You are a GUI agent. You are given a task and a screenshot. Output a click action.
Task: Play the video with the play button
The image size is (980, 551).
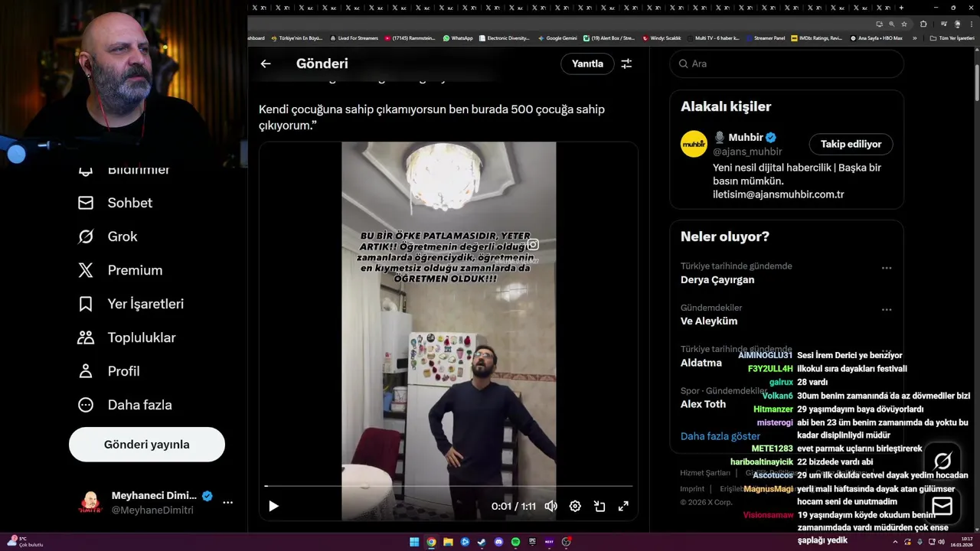tap(273, 506)
